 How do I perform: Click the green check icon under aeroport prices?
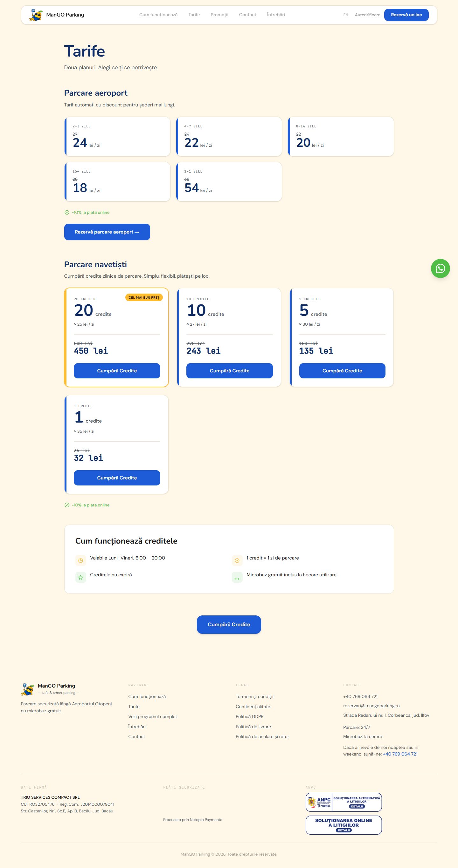(67, 212)
